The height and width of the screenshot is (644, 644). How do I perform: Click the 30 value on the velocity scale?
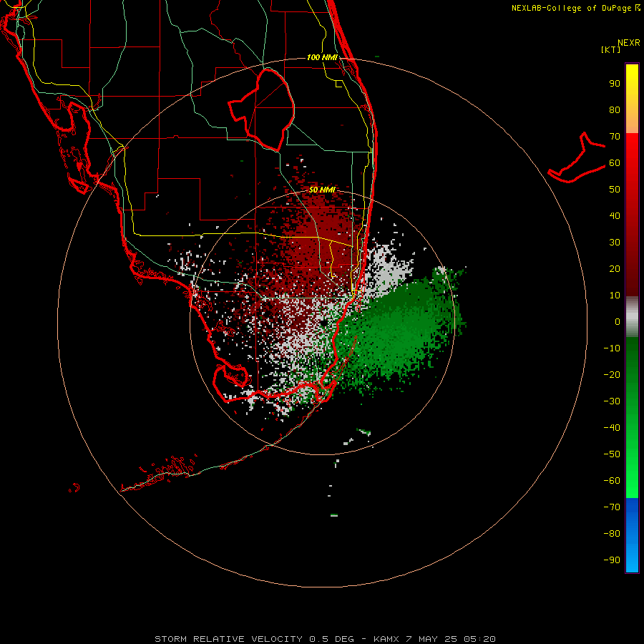(x=615, y=243)
